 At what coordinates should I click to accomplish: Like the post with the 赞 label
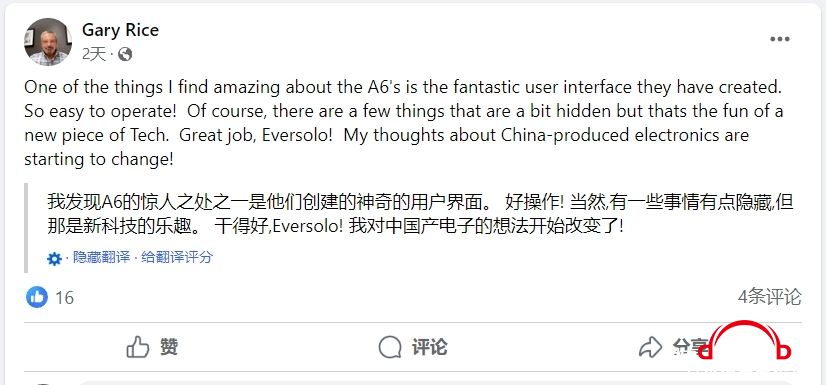point(169,347)
